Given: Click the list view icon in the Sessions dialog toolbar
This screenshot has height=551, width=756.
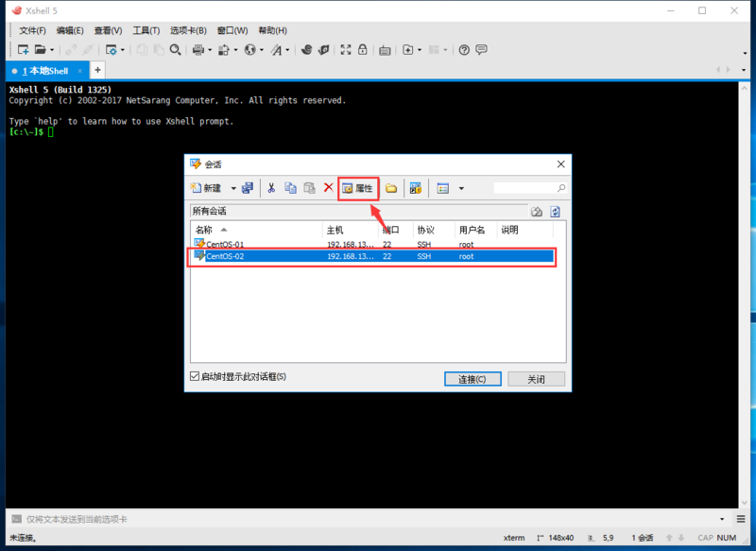Looking at the screenshot, I should pyautogui.click(x=443, y=188).
